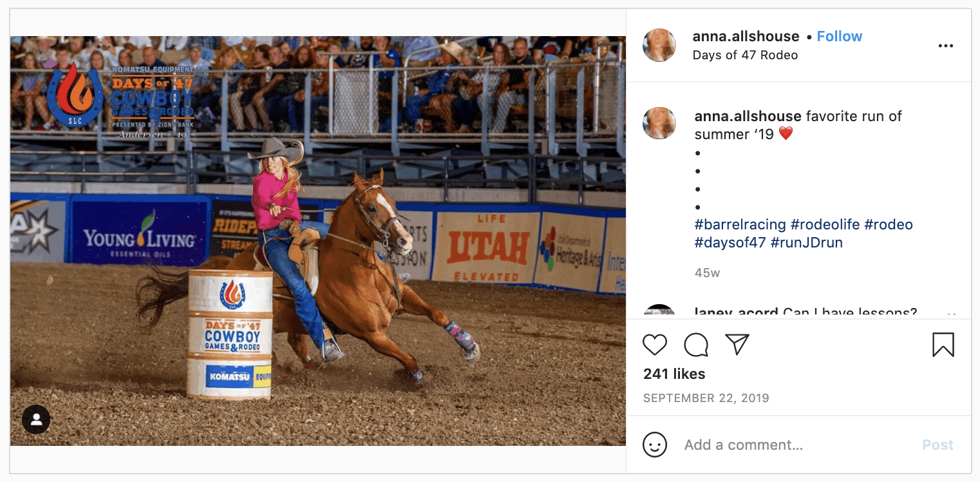The image size is (980, 482).
Task: Open more options three-dot menu
Action: tap(945, 46)
